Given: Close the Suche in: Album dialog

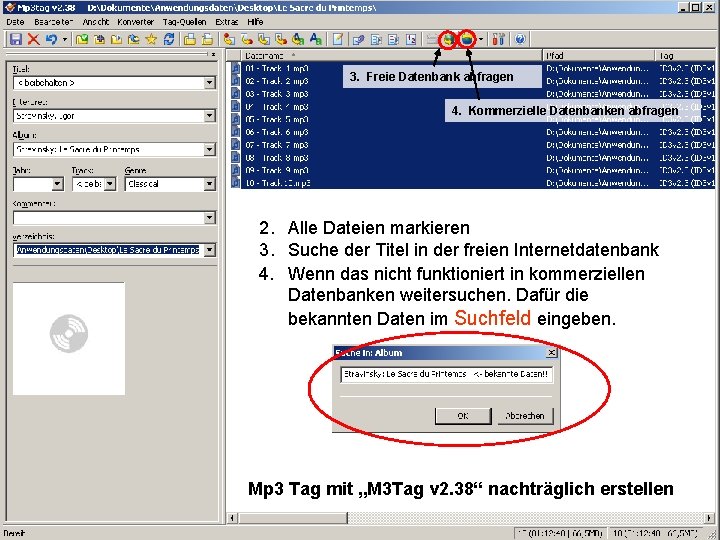Looking at the screenshot, I should 551,353.
